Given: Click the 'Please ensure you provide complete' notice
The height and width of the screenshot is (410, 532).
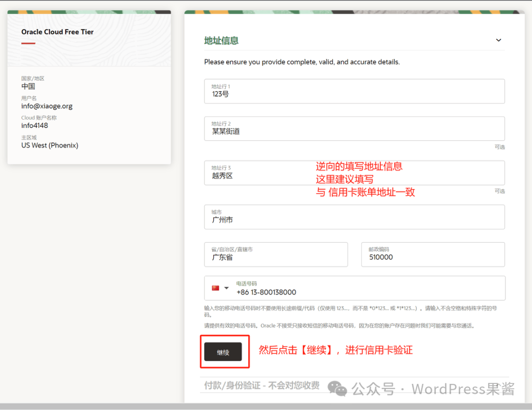Looking at the screenshot, I should point(302,62).
